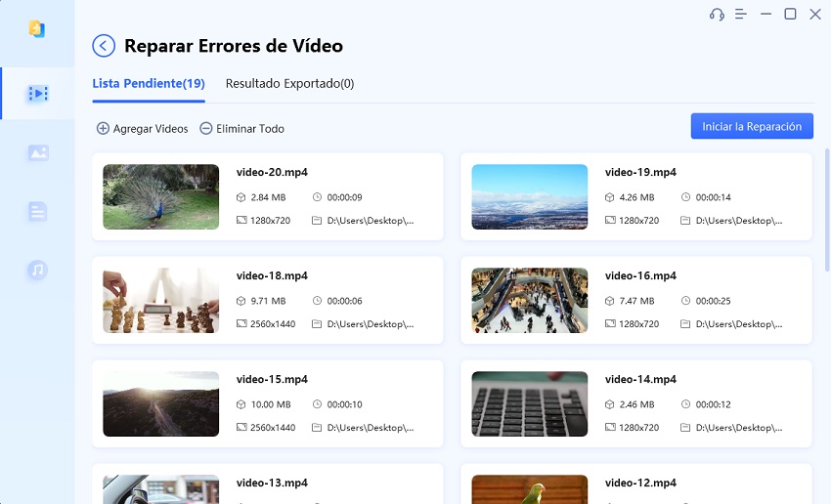Select the video-16.mp4 ice rink thumbnail
This screenshot has height=504, width=831.
tap(530, 300)
